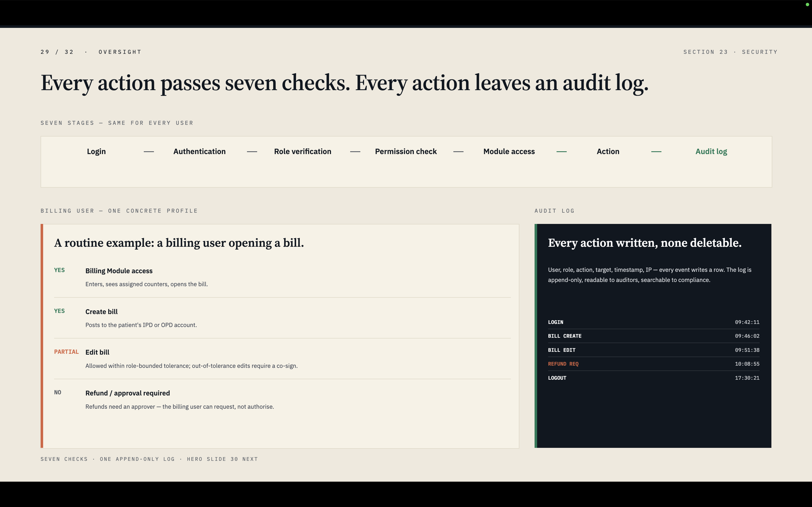Open the green Audit log stage
The image size is (812, 507).
pos(711,152)
